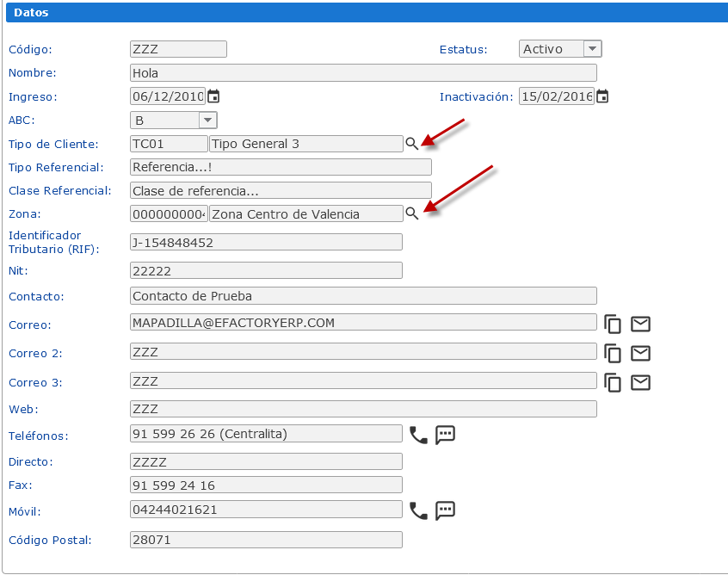728x575 pixels.
Task: Send mail to the Correo 3 address
Action: [640, 382]
